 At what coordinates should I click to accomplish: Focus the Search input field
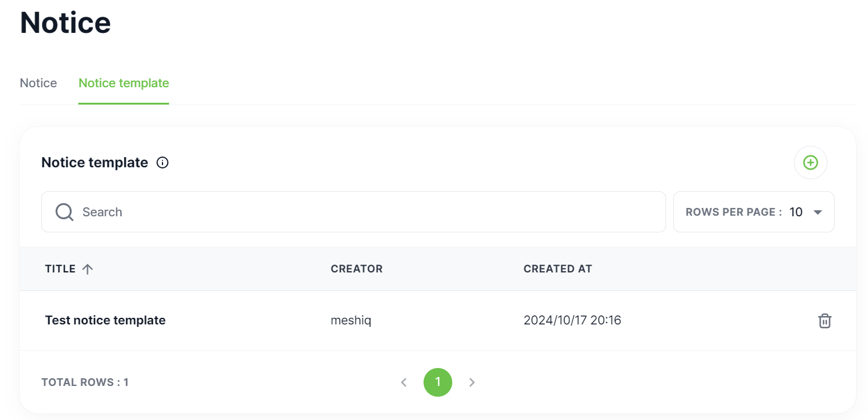358,212
